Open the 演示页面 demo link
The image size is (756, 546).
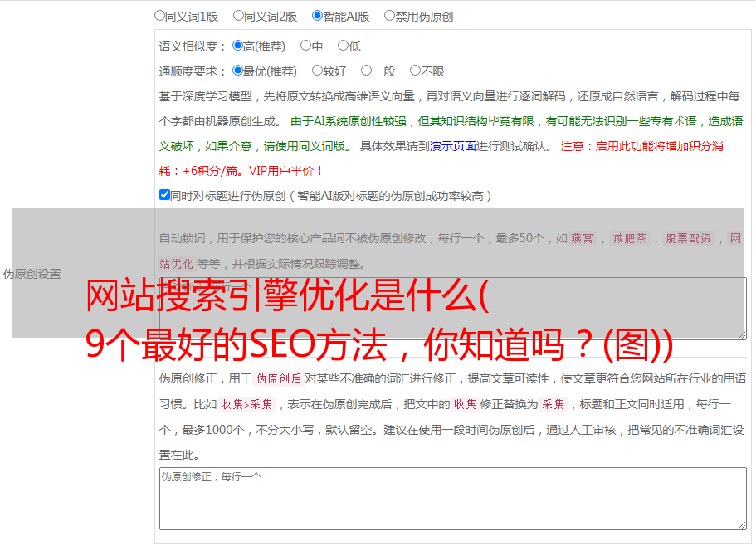pyautogui.click(x=452, y=146)
